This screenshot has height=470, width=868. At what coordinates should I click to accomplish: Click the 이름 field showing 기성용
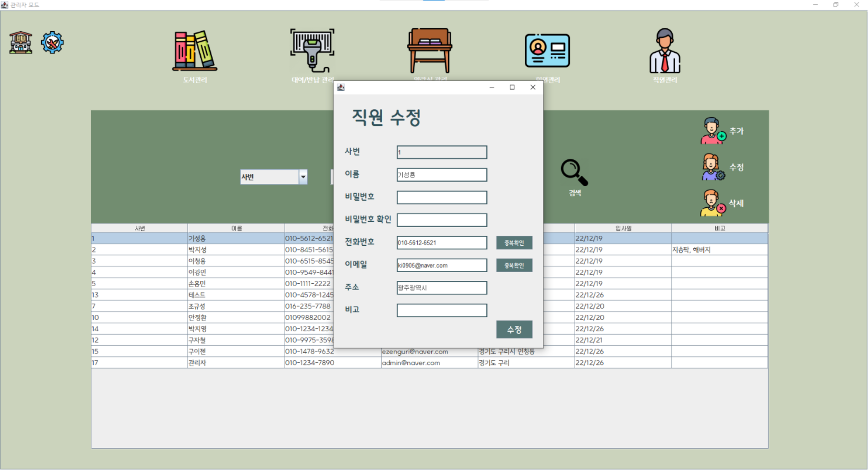click(x=441, y=174)
